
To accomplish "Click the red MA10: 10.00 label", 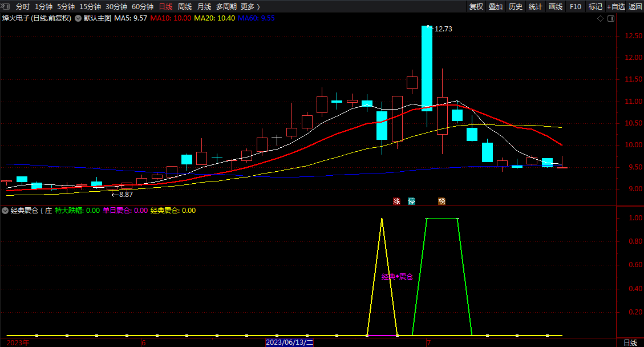I will [x=171, y=18].
